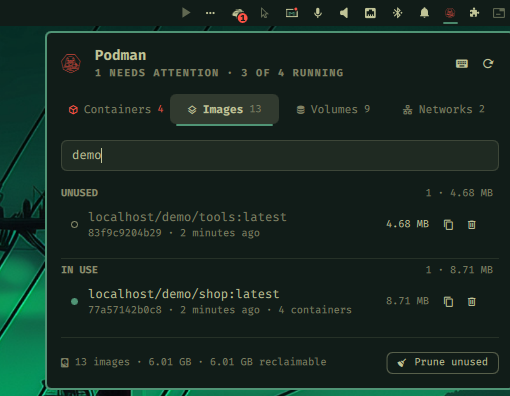
Task: Open the notifications bell icon
Action: pyautogui.click(x=424, y=13)
